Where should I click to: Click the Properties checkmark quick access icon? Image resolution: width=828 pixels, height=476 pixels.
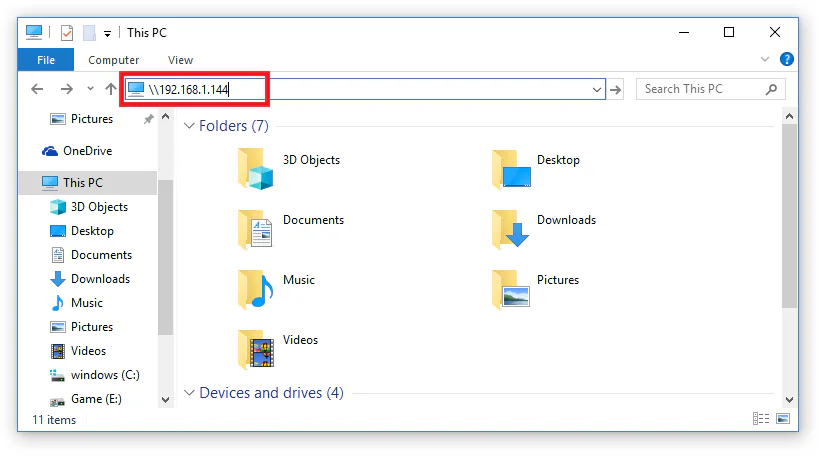click(x=67, y=33)
